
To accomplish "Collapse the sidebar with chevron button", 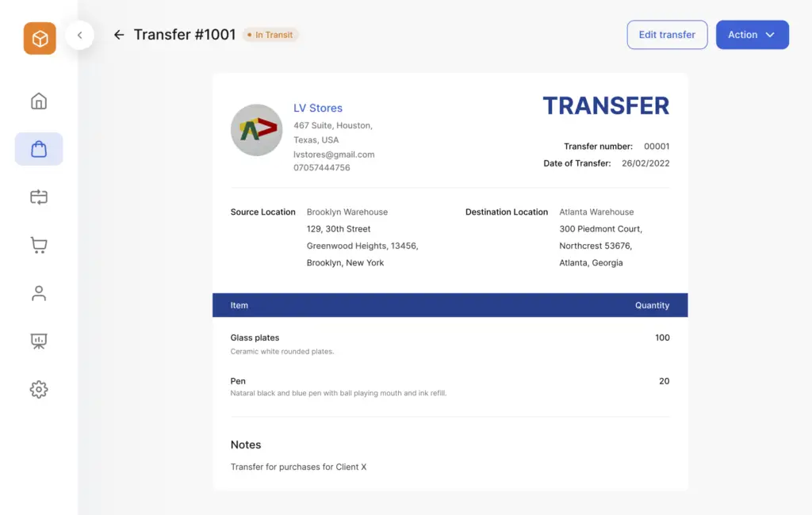I will (79, 35).
